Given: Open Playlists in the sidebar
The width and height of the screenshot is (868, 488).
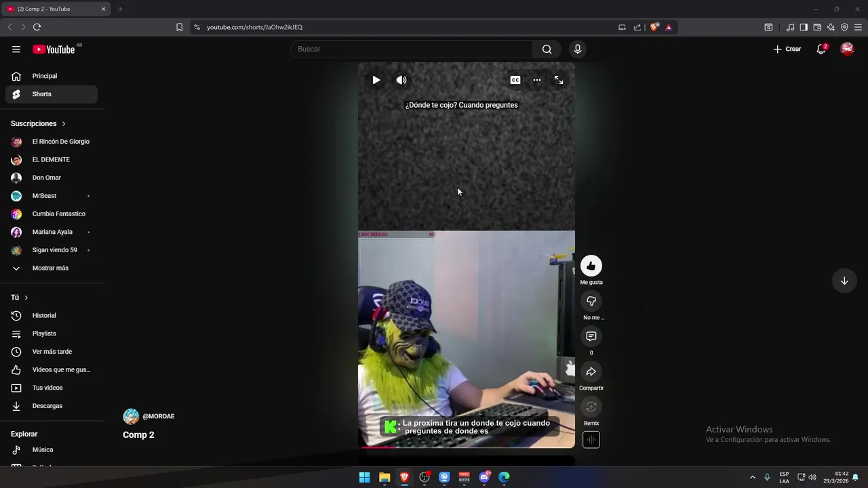Looking at the screenshot, I should pos(52,333).
